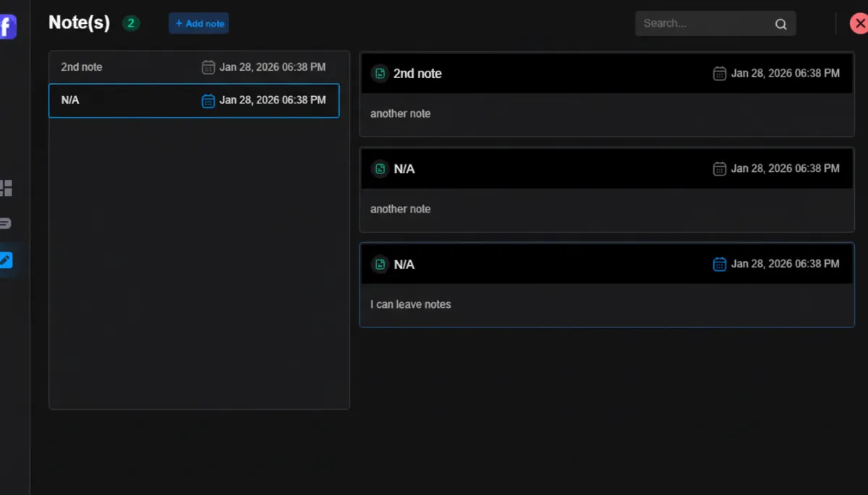Click the I can leave notes text
This screenshot has height=495, width=868.
410,304
